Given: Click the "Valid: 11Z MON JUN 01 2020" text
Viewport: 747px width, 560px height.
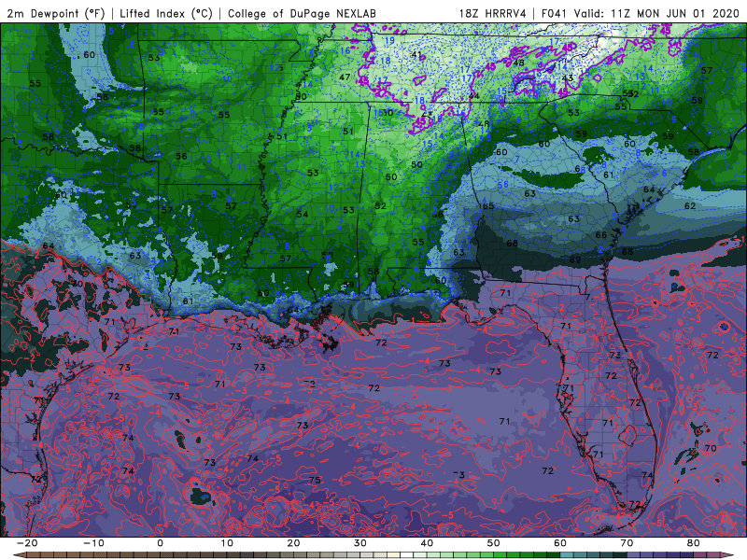Looking at the screenshot, I should pyautogui.click(x=656, y=13).
